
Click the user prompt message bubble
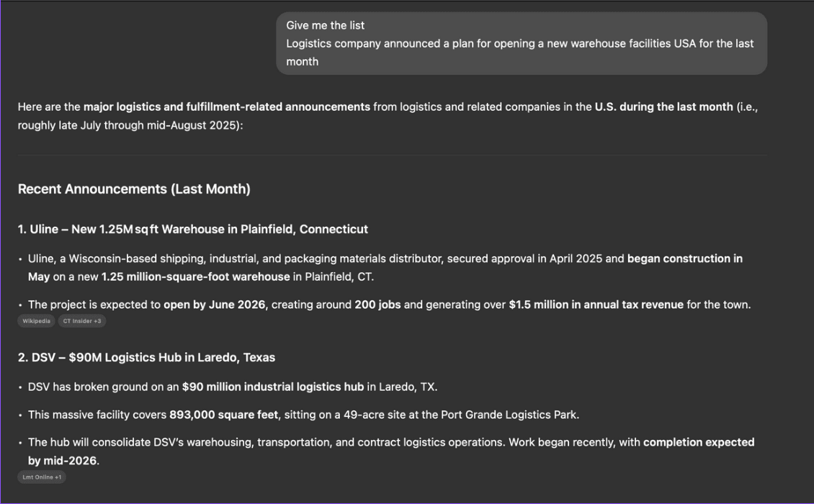pos(521,44)
